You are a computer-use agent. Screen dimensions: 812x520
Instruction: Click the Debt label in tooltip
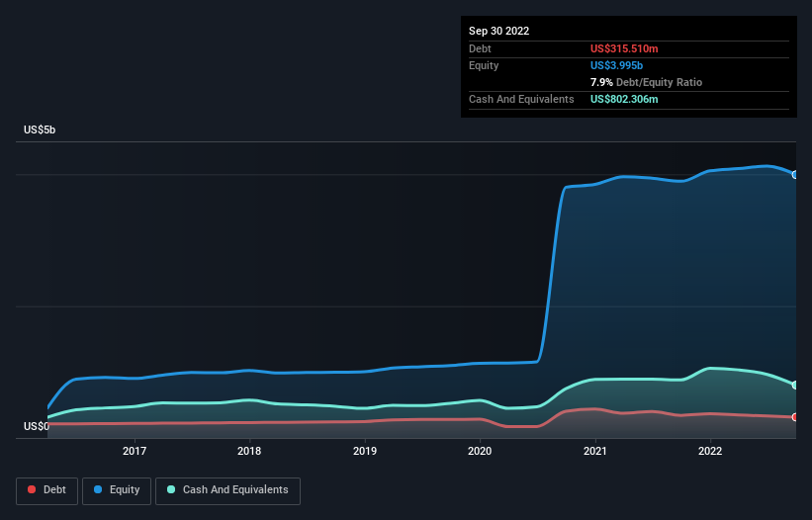point(480,48)
